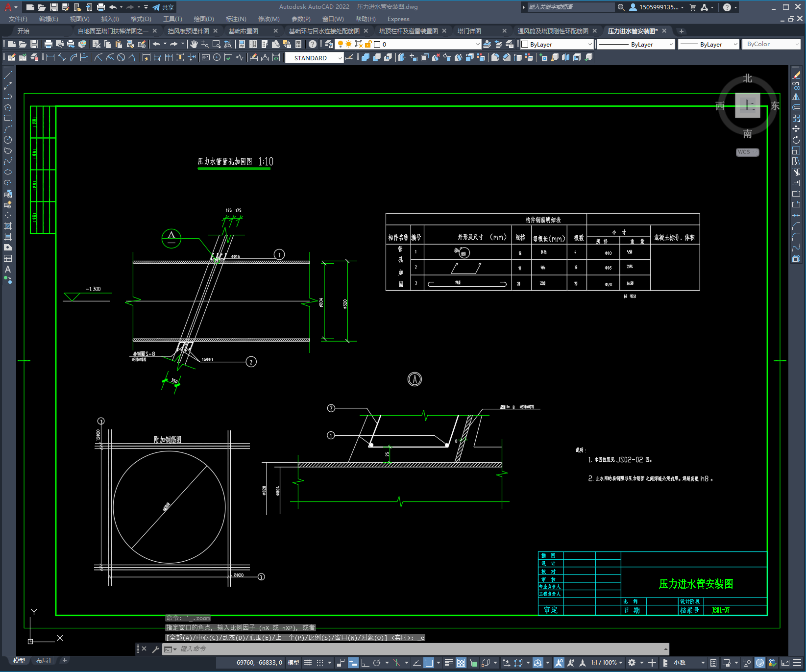This screenshot has height=672, width=806.
Task: Click the Customization menu icon in the status bar
Action: pos(797,663)
